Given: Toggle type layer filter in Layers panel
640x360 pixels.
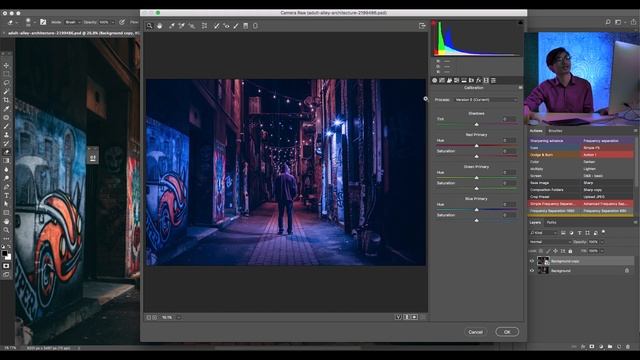Looking at the screenshot, I should tap(580, 233).
